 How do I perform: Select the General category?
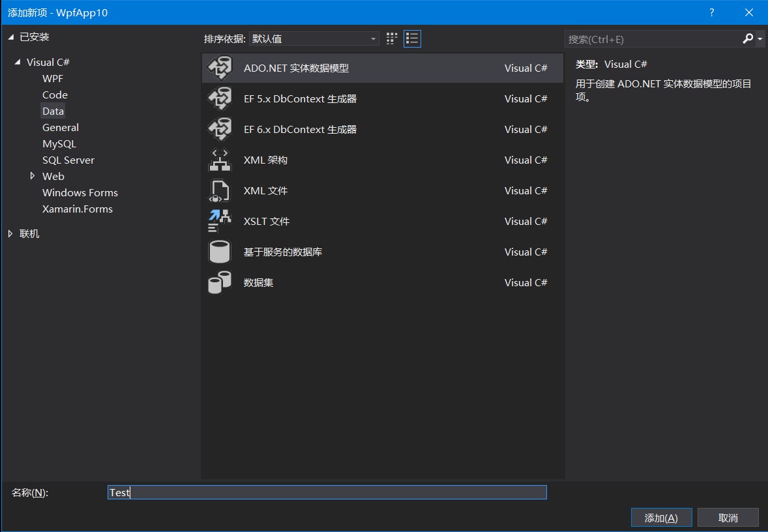[60, 127]
